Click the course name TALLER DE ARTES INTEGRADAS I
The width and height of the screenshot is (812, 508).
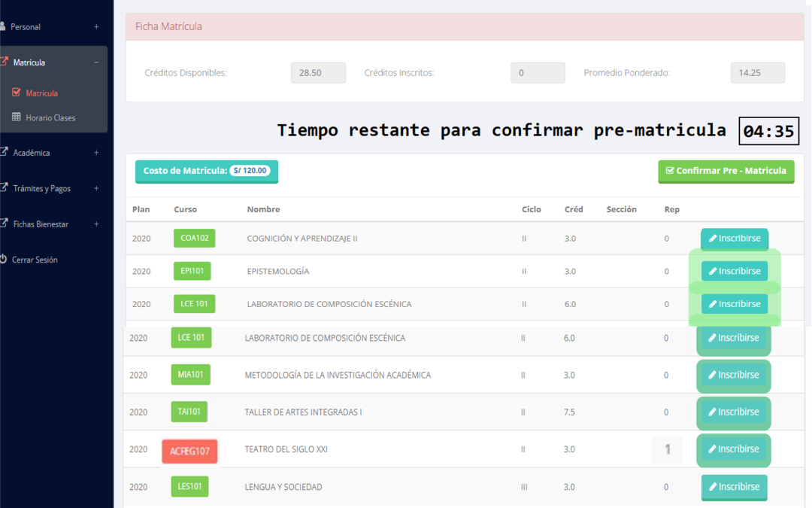click(304, 412)
